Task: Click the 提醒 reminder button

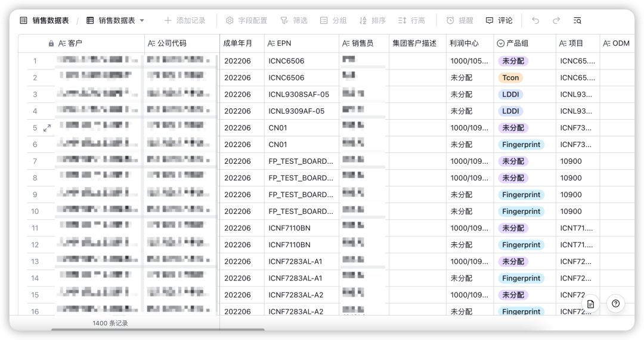Action: 460,21
